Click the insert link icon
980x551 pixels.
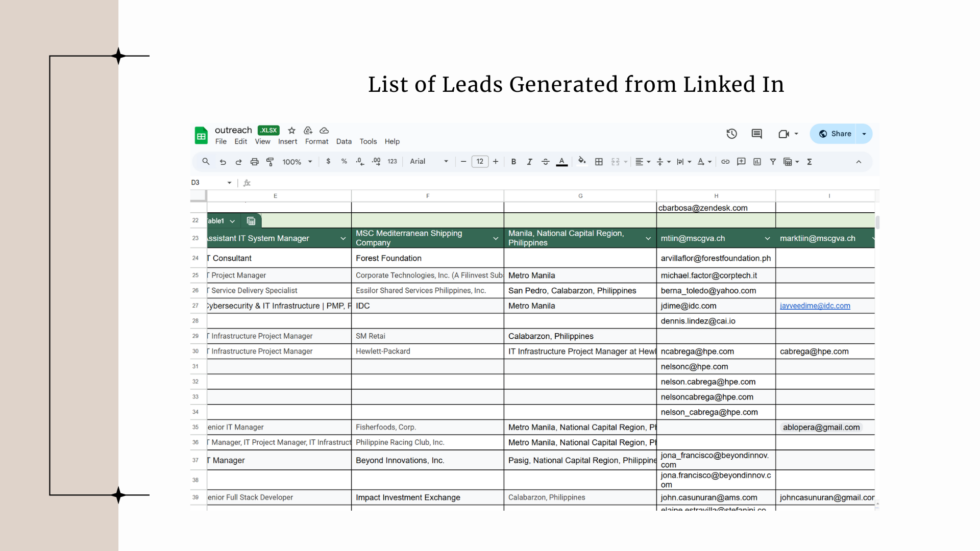click(x=725, y=162)
